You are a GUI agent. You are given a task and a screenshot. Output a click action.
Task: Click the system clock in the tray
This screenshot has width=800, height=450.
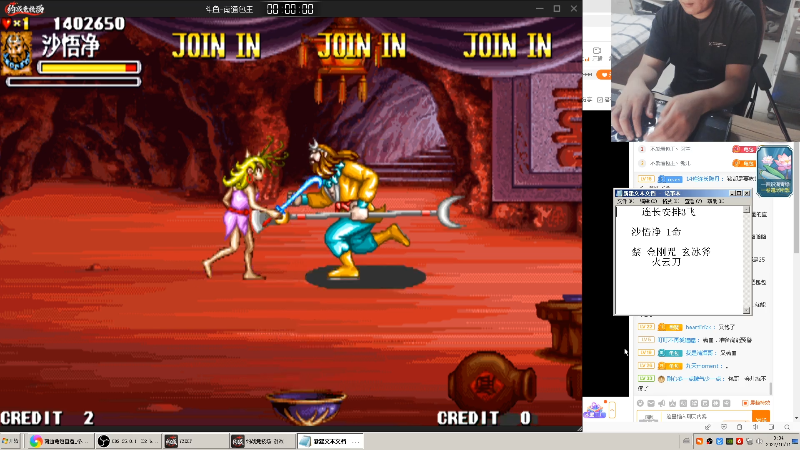779,441
